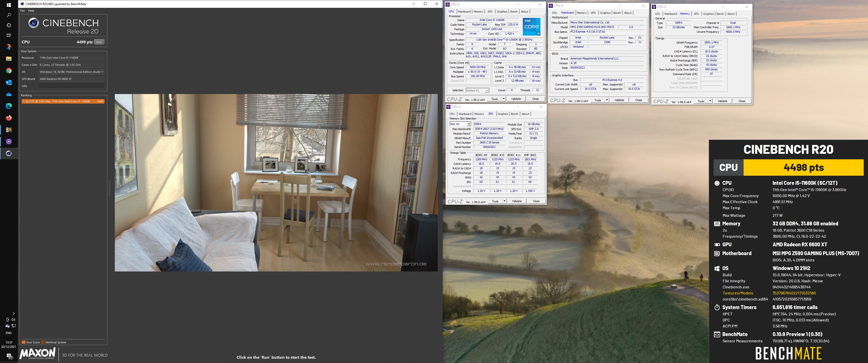Open Cortana circle icon on taskbar
The height and width of the screenshot is (363, 868).
9,25
